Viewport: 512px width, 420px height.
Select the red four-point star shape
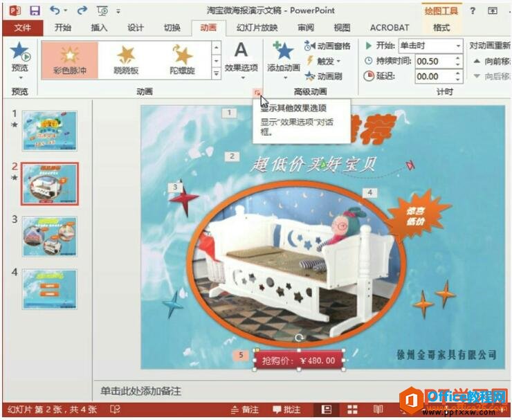pos(184,198)
